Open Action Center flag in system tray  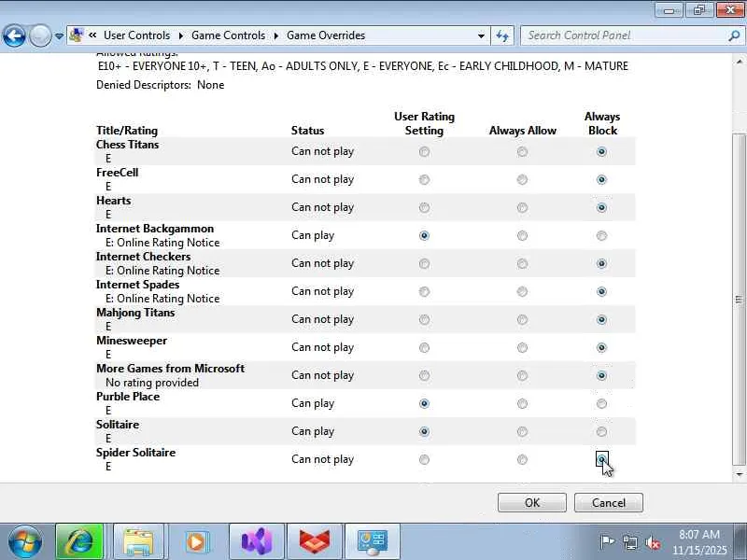pyautogui.click(x=607, y=542)
